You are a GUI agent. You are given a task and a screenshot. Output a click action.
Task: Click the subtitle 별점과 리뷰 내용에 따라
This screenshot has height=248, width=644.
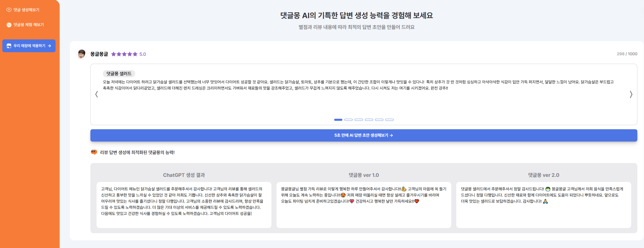(356, 27)
